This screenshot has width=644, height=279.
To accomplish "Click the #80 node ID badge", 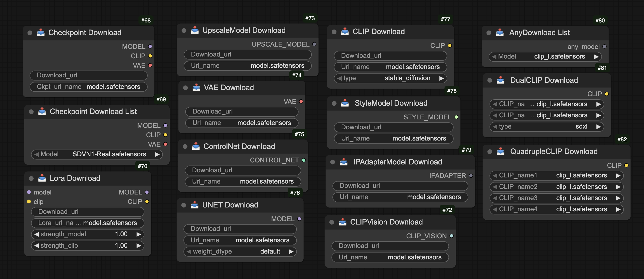I will (600, 20).
